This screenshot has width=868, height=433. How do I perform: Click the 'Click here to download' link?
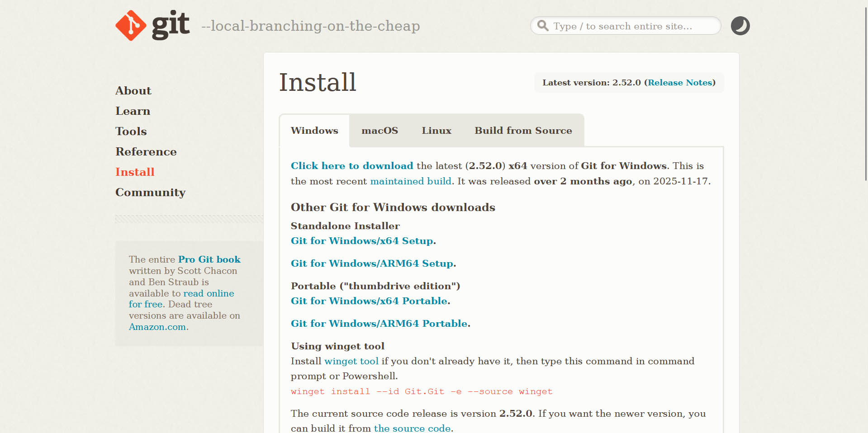tap(352, 166)
